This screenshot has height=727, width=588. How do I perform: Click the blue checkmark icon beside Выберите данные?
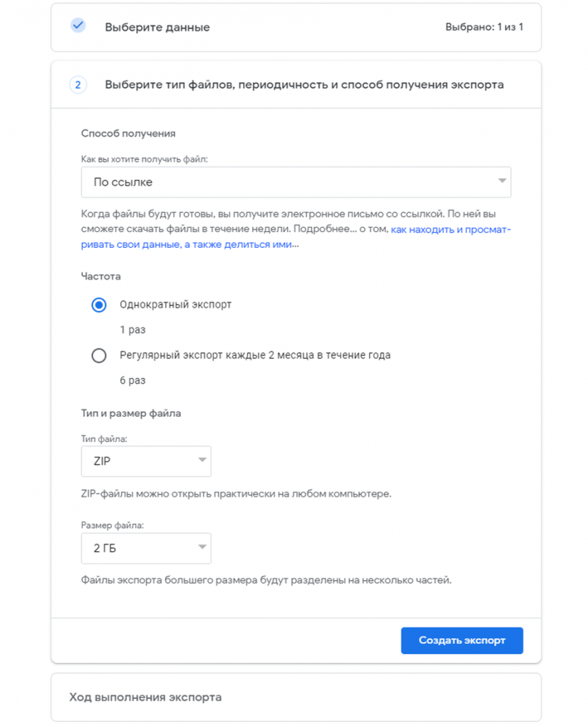point(78,25)
